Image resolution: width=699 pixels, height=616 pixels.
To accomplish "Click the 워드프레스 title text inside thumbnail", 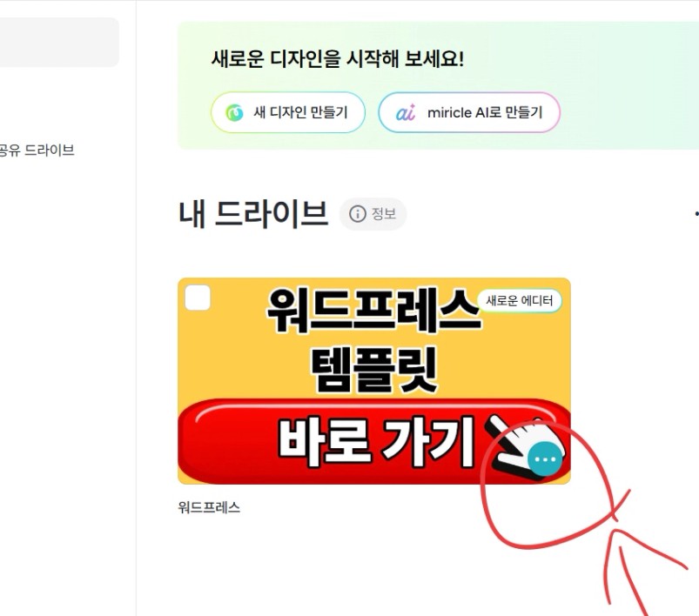I will pos(373,311).
